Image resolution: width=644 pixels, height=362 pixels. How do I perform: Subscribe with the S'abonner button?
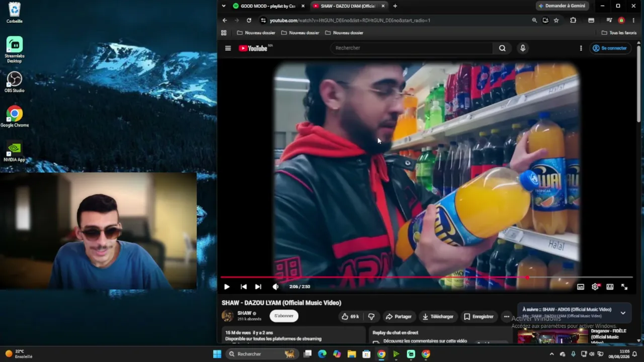tap(284, 316)
